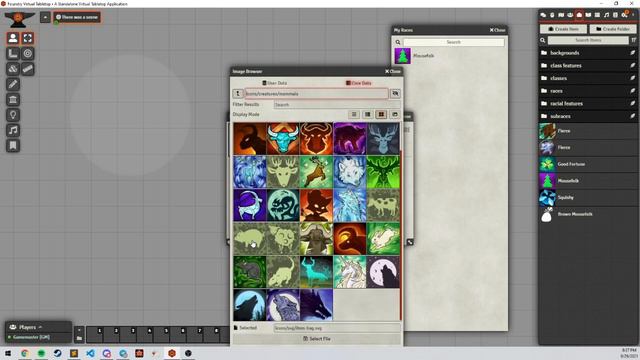
Task: Open the Compendium Packs sidebar tab
Action: 616,15
